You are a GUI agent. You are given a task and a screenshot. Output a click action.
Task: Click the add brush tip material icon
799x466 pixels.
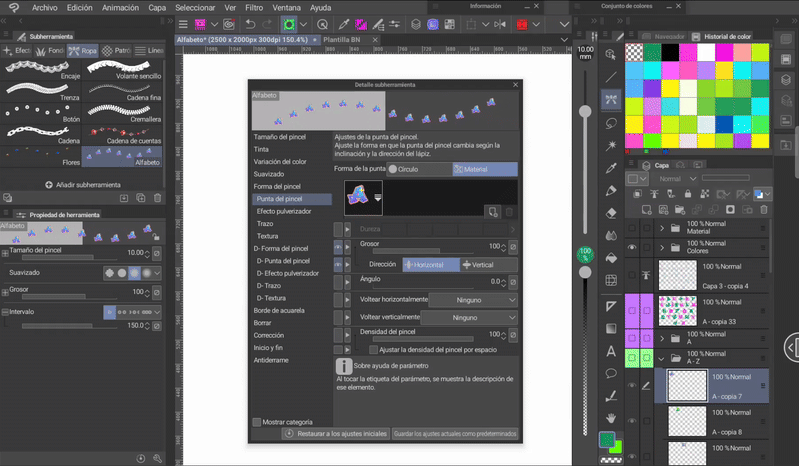point(491,211)
